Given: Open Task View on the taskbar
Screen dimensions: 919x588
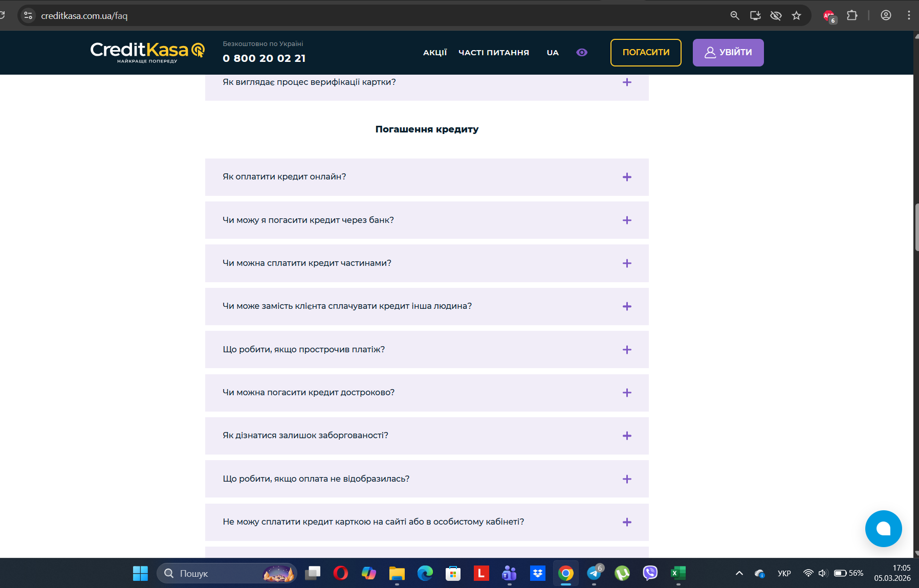Looking at the screenshot, I should click(313, 573).
